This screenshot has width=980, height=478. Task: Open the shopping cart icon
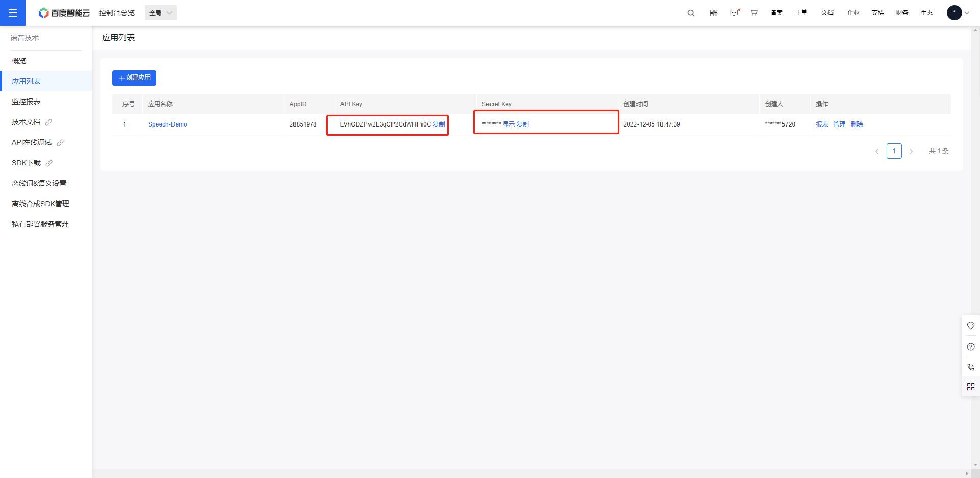tap(754, 13)
